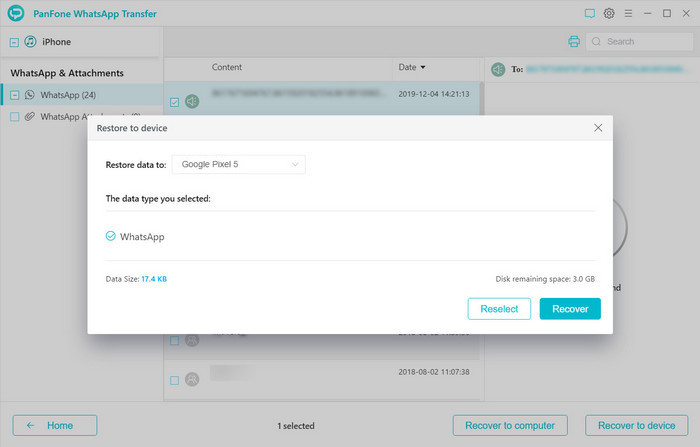Click contact avatar in 2018-08-02 11:07:38 row
This screenshot has width=700, height=447.
[192, 380]
